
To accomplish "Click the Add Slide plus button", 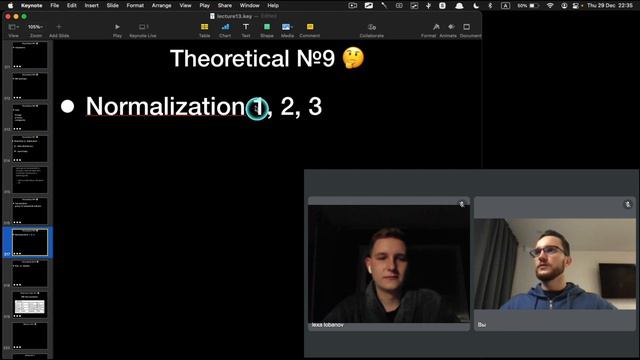I will click(59, 27).
